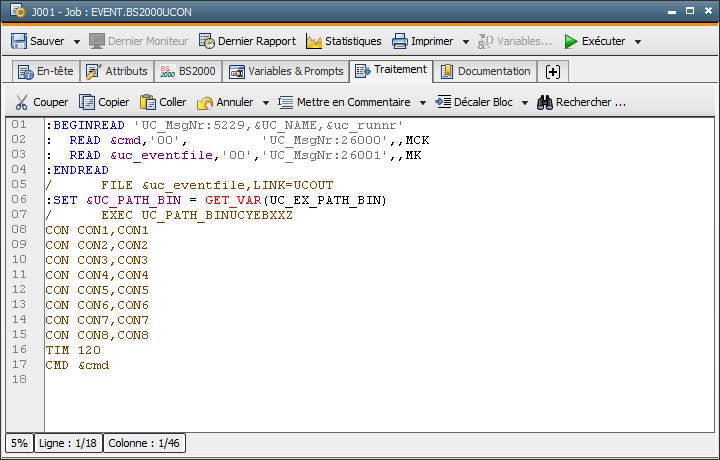
Task: Minimize the J001 job window
Action: 672,12
